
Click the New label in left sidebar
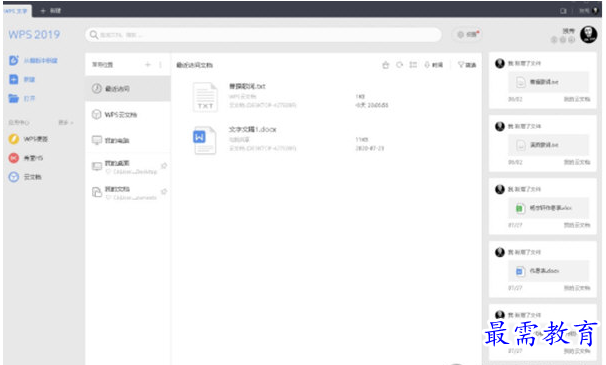[29, 80]
